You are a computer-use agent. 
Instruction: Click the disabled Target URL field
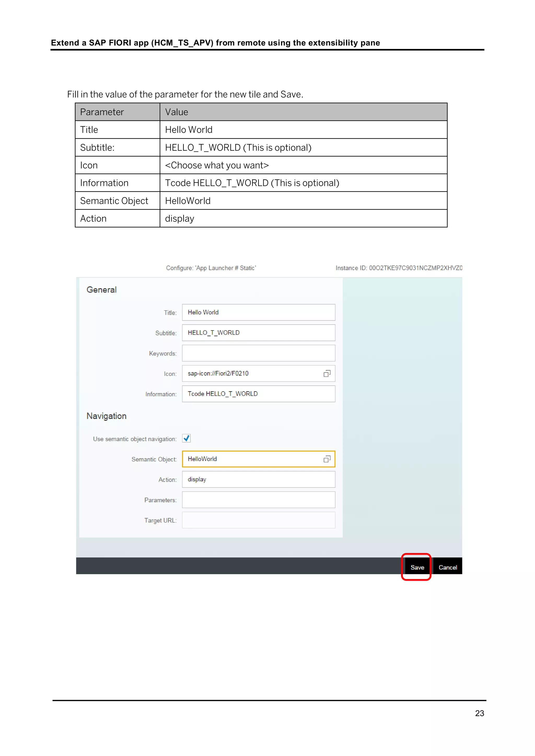[258, 520]
